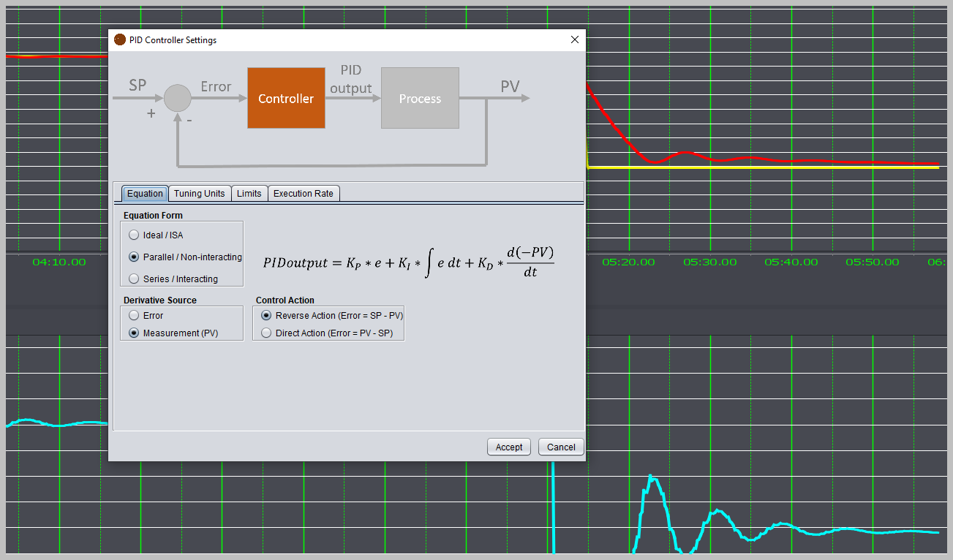
Task: Click the SP label in block diagram
Action: click(x=138, y=86)
